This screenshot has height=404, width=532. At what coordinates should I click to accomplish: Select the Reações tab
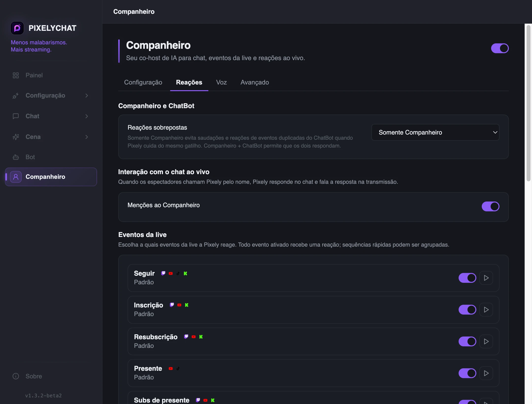189,82
